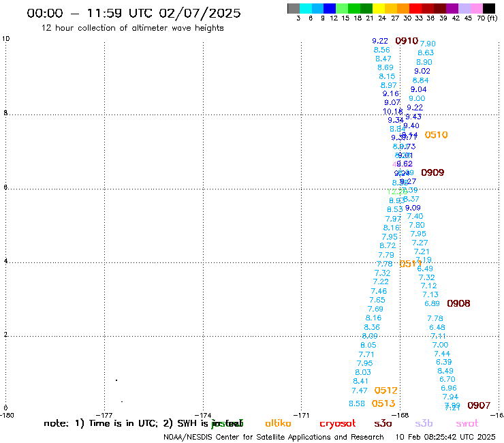
Task: Click the wave height value '6.96'
Action: [x=449, y=388]
